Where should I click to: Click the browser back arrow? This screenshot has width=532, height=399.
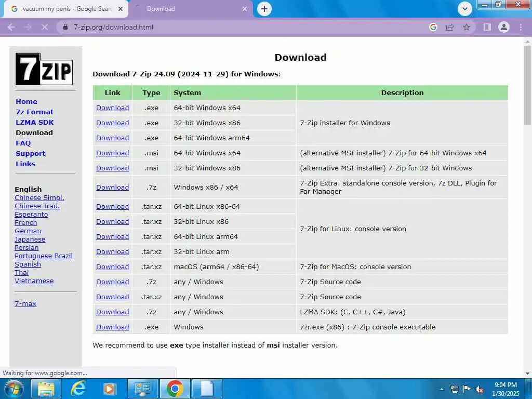(11, 27)
